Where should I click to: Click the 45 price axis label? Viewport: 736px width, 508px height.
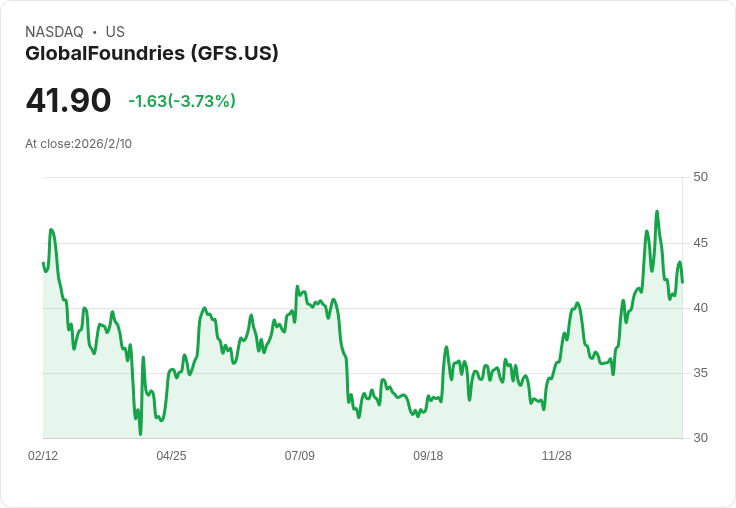click(x=700, y=243)
